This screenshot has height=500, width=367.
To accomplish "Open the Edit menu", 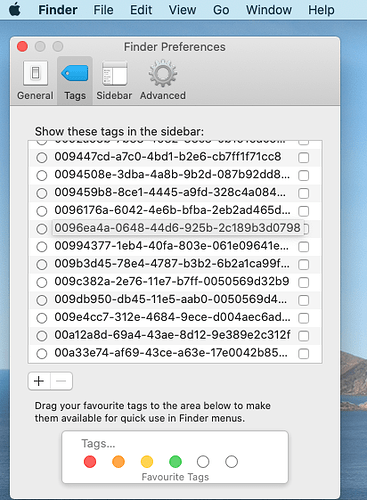I will pyautogui.click(x=141, y=10).
